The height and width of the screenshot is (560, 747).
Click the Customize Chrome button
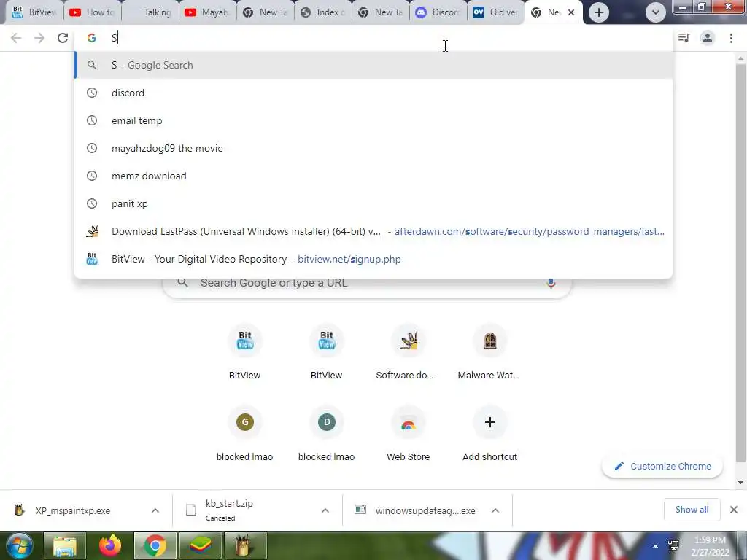(x=662, y=466)
